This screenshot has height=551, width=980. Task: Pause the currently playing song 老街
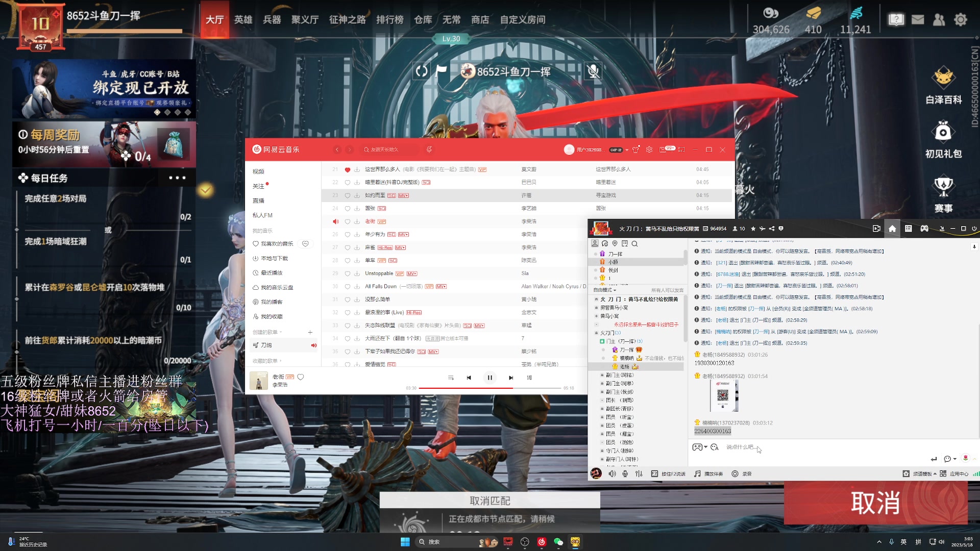point(490,378)
